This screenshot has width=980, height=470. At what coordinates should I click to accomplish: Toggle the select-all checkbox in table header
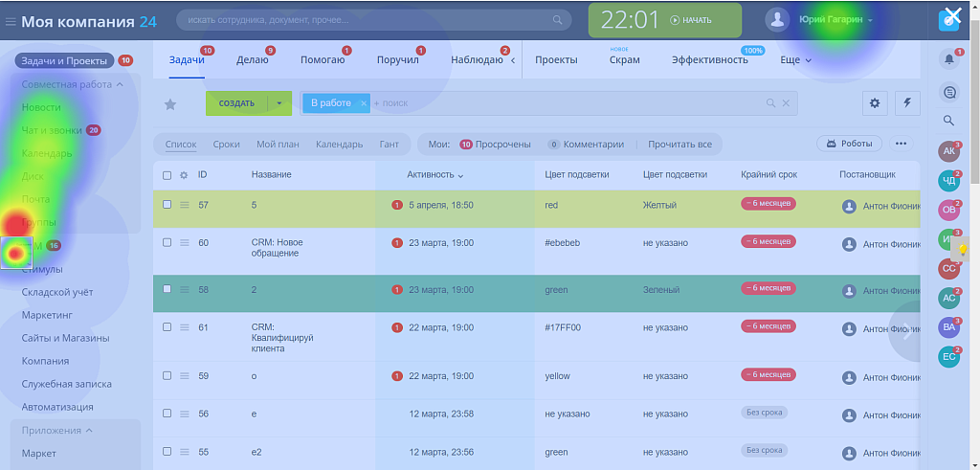[167, 175]
